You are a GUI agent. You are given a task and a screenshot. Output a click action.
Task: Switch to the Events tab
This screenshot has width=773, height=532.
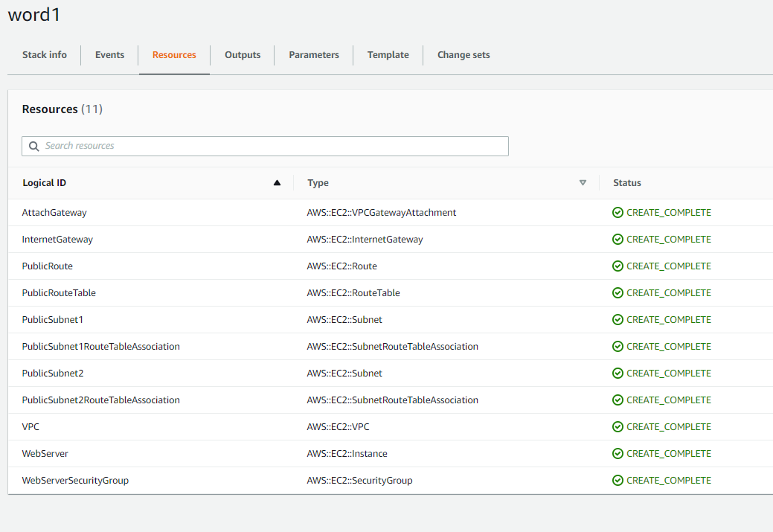tap(109, 55)
